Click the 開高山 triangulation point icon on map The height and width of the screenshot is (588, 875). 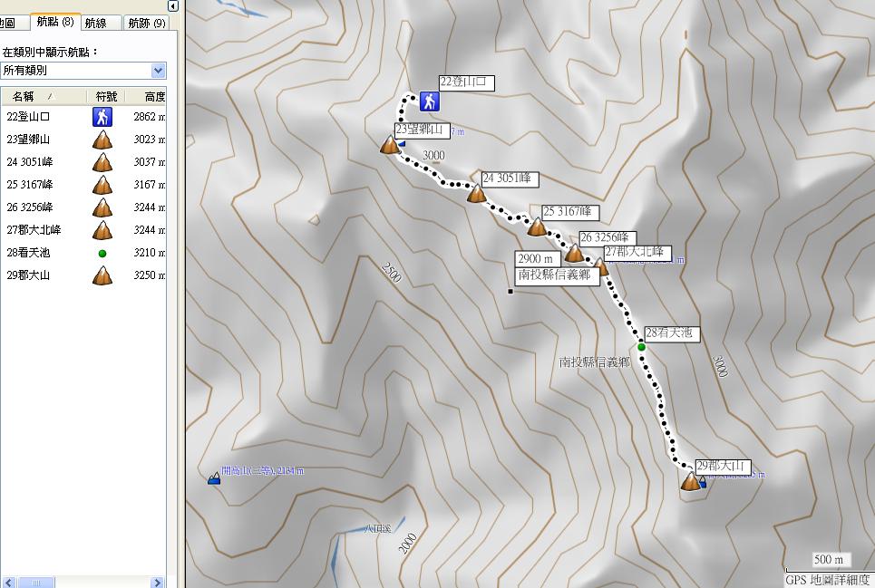pos(214,478)
